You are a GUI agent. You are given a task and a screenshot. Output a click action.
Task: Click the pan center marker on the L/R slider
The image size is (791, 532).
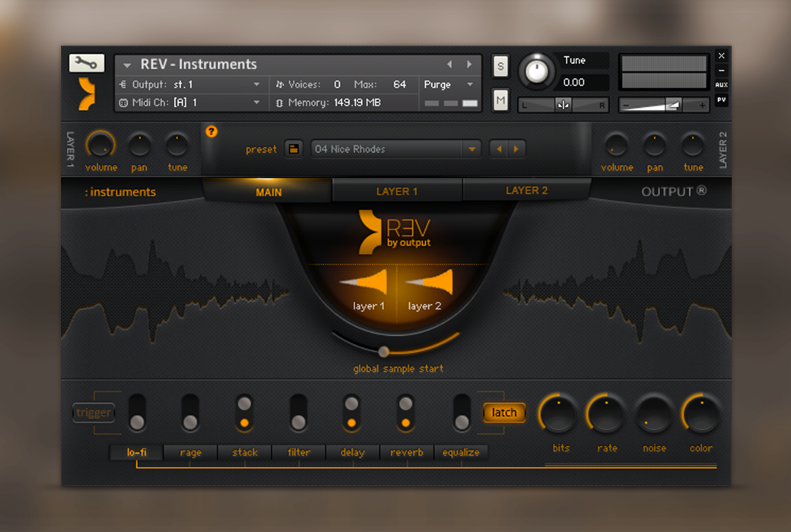[563, 105]
